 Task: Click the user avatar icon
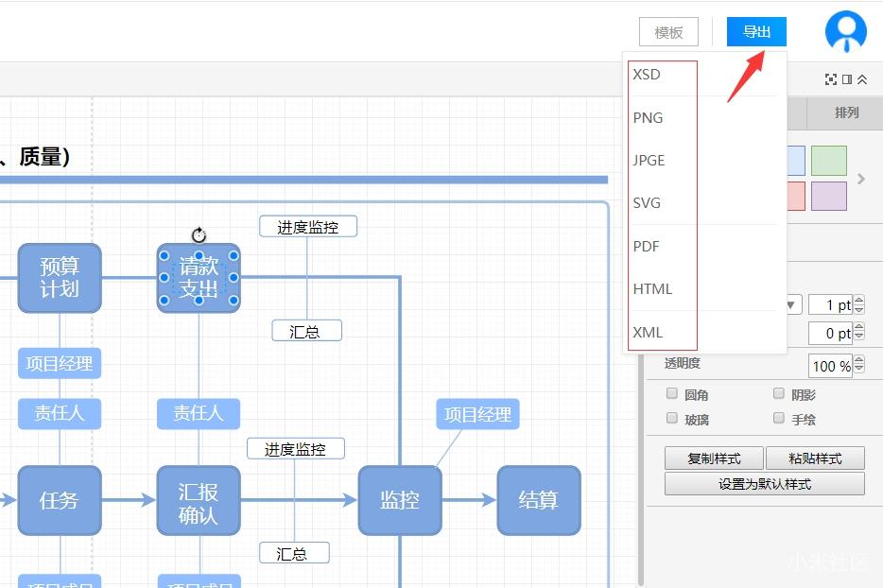point(846,31)
